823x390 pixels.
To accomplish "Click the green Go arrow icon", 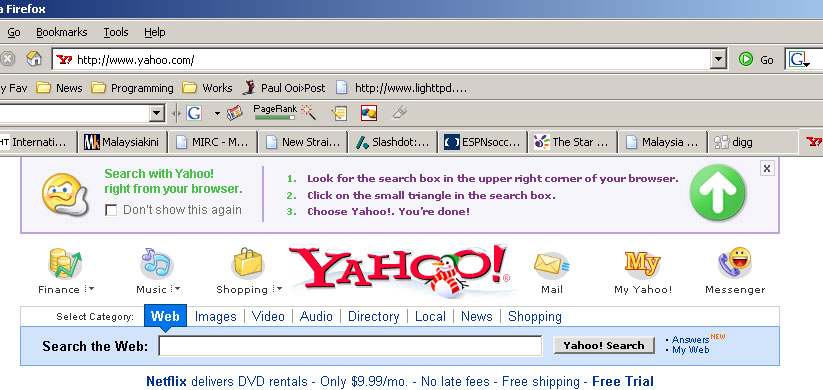I will tap(745, 59).
